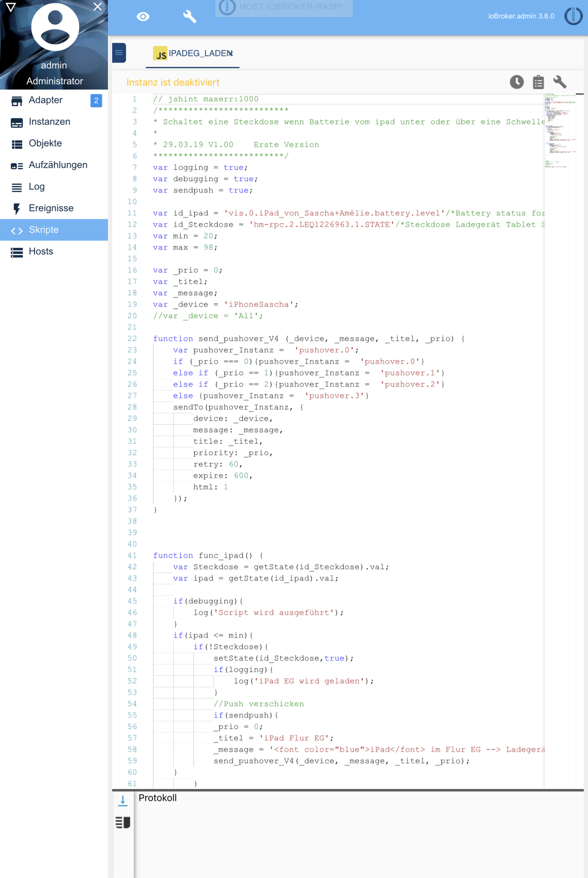Click the Administrator label in sidebar header
Image resolution: width=588 pixels, height=878 pixels.
pyautogui.click(x=54, y=81)
